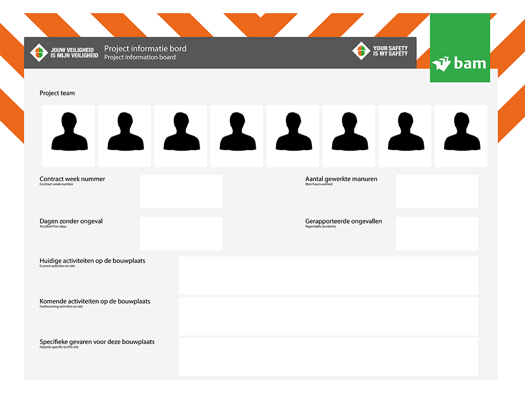Viewport: 525px width, 420px height.
Task: Click the right safety diamond logo
Action: tap(361, 51)
